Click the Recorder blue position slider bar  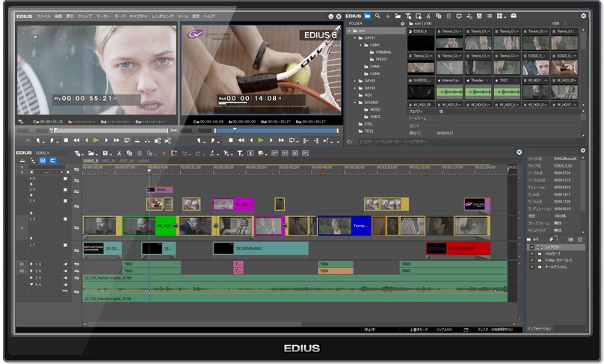[276, 131]
